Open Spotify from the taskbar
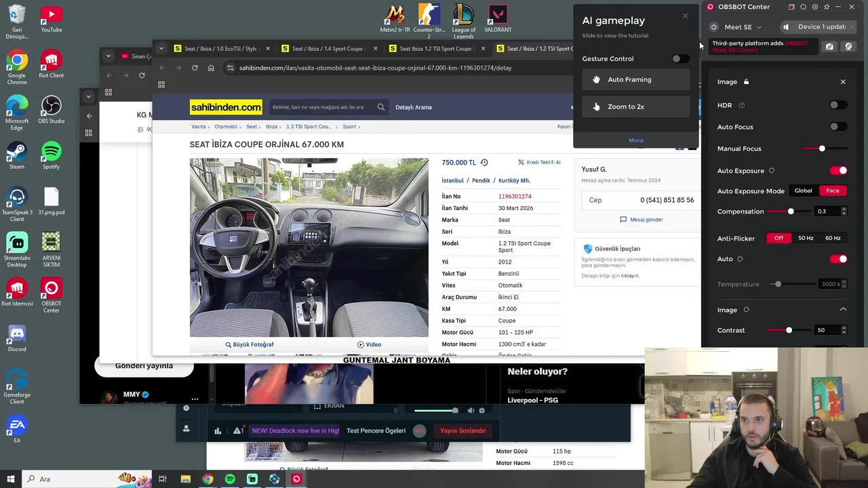The image size is (868, 488). (230, 479)
